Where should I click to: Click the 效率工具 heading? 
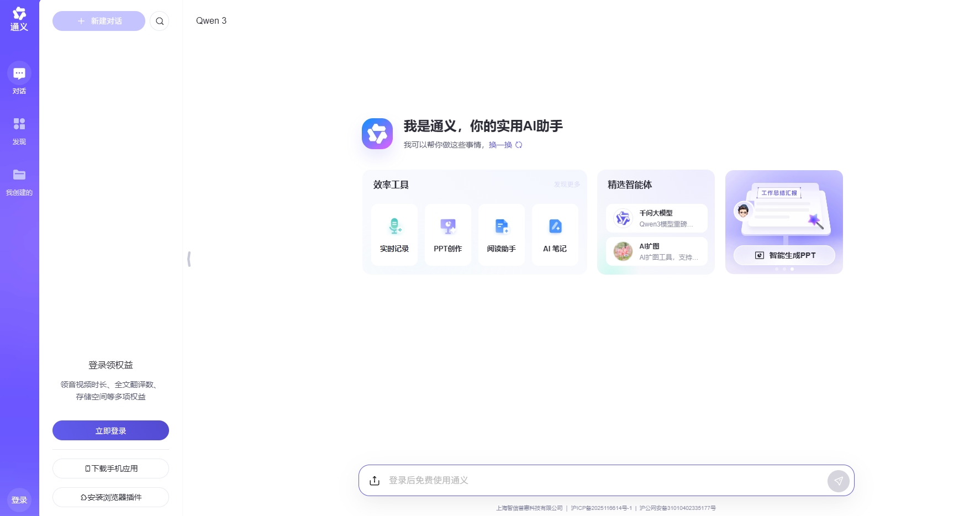[x=391, y=185]
